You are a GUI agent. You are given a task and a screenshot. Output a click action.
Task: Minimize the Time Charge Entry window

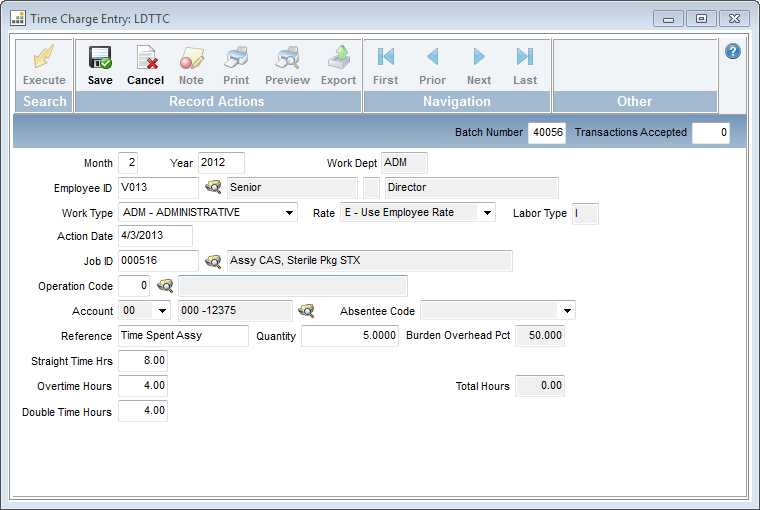pos(668,19)
